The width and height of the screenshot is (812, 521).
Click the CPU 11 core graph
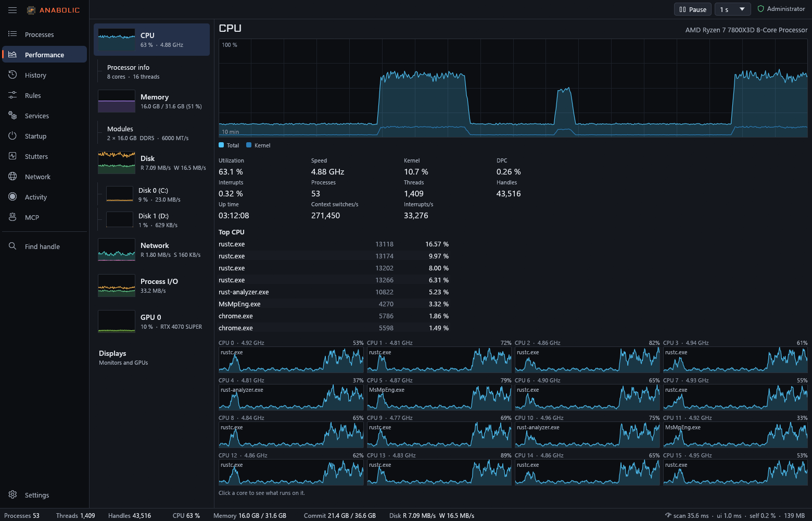pyautogui.click(x=735, y=435)
